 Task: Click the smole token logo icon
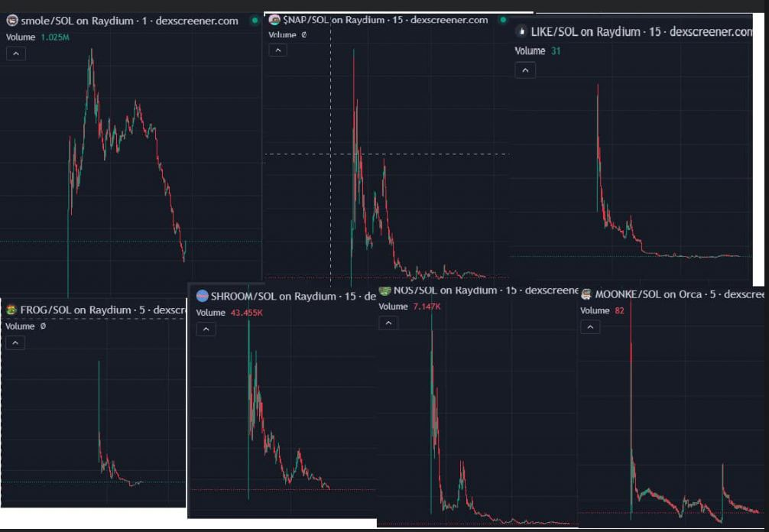point(12,21)
